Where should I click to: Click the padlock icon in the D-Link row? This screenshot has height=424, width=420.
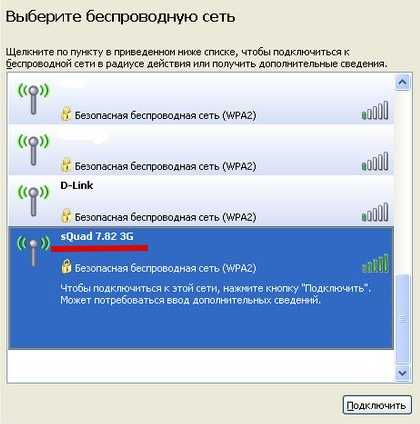click(66, 216)
